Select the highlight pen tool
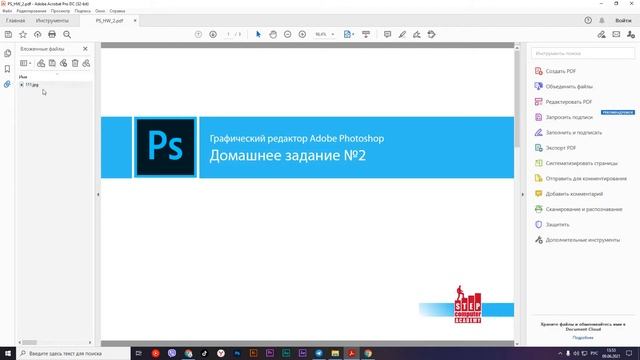This screenshot has width=640, height=360. pos(402,34)
